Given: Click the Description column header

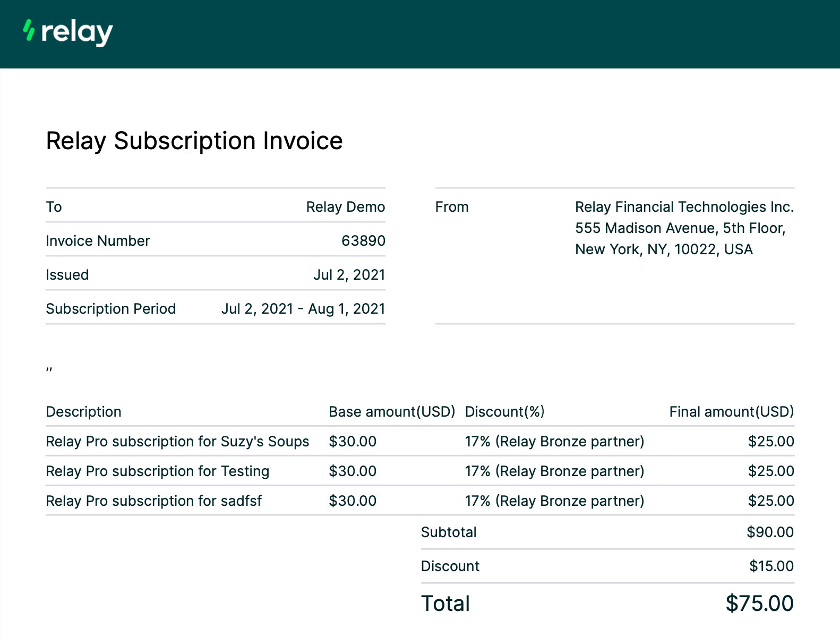Looking at the screenshot, I should pyautogui.click(x=83, y=412).
